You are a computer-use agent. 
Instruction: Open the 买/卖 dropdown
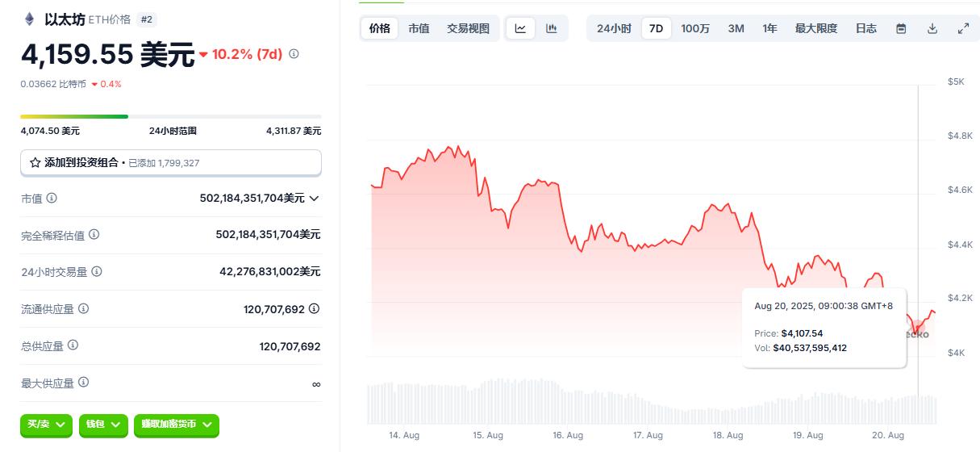[46, 425]
